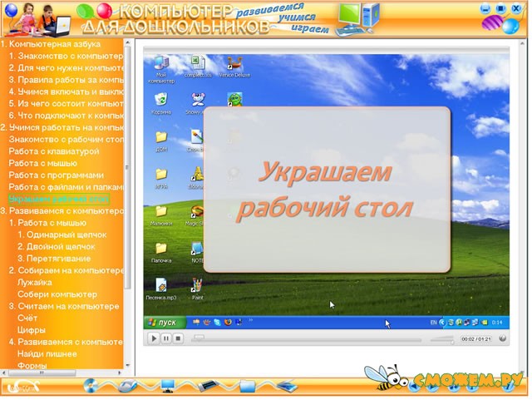Click the video seek bar handle
Screen dimensions: 532x400
(x=199, y=338)
